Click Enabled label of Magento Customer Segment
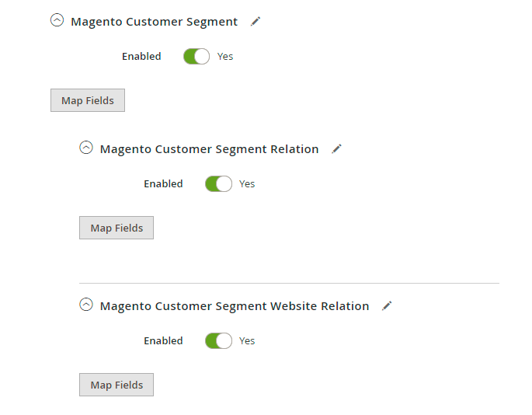This screenshot has height=415, width=532. pyautogui.click(x=141, y=57)
